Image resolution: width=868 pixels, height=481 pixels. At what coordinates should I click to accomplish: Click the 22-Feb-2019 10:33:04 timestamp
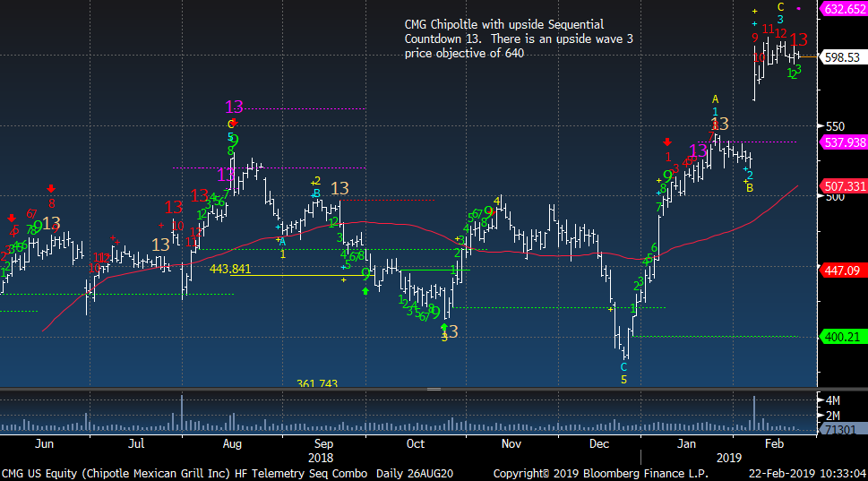(x=806, y=474)
